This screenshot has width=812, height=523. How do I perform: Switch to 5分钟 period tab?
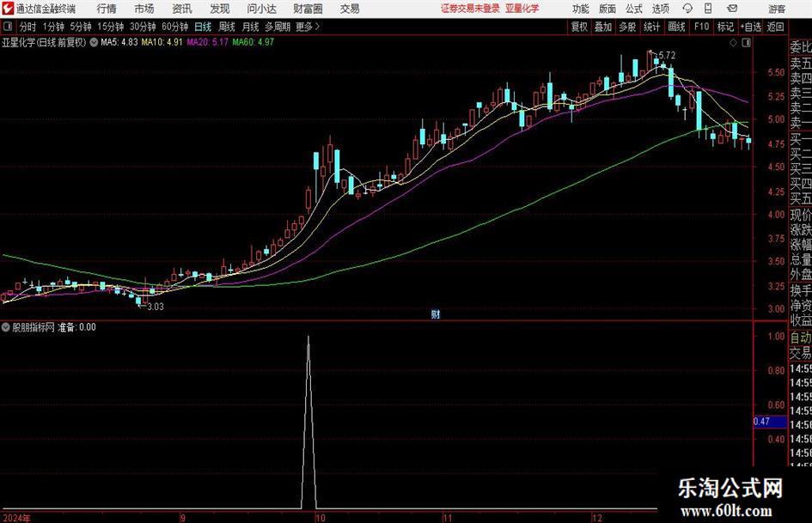81,27
